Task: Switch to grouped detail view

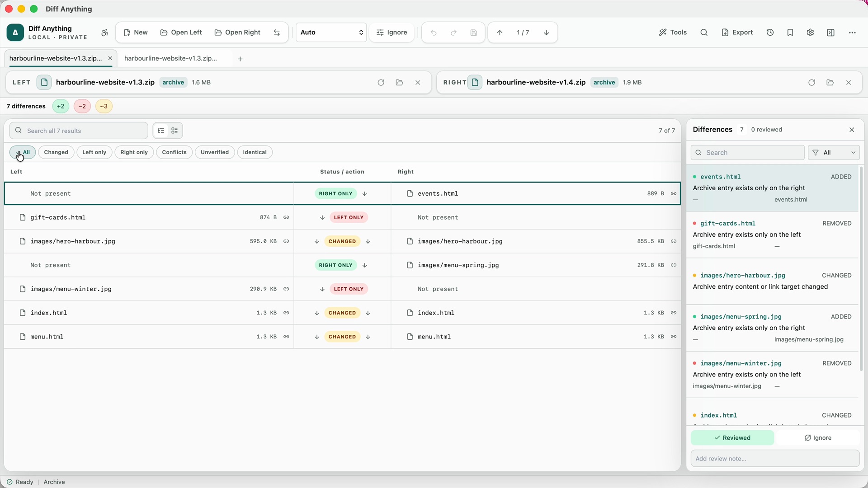Action: 175,131
